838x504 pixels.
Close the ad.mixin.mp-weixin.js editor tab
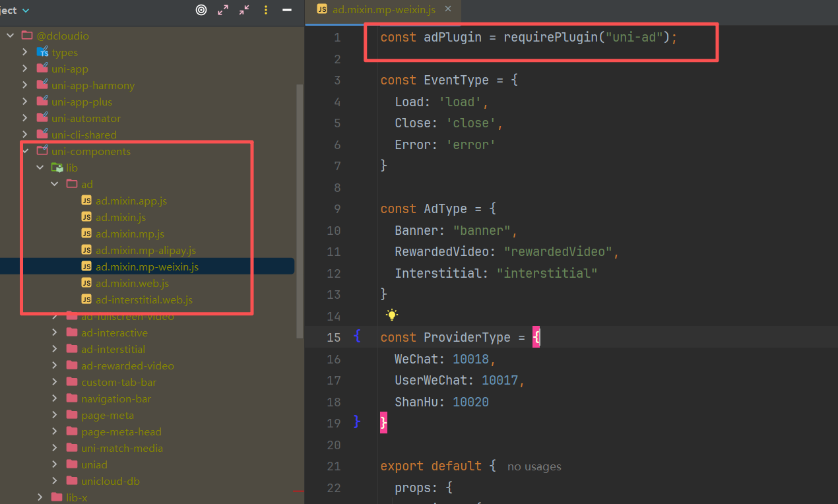click(448, 9)
